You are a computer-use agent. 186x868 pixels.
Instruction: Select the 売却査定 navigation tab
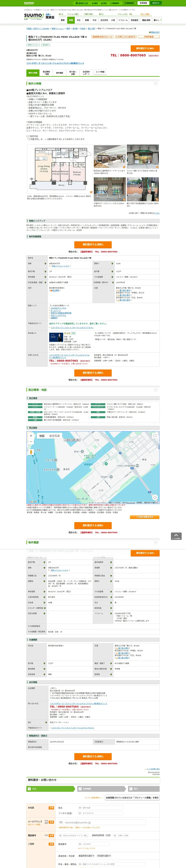[134, 20]
